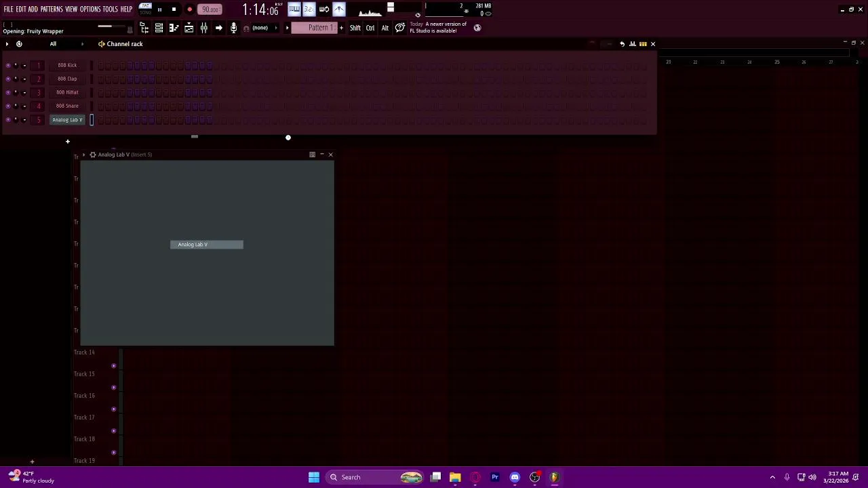The width and height of the screenshot is (868, 488).
Task: Click the Analog Lab V detached keyboard icon
Action: coord(312,155)
